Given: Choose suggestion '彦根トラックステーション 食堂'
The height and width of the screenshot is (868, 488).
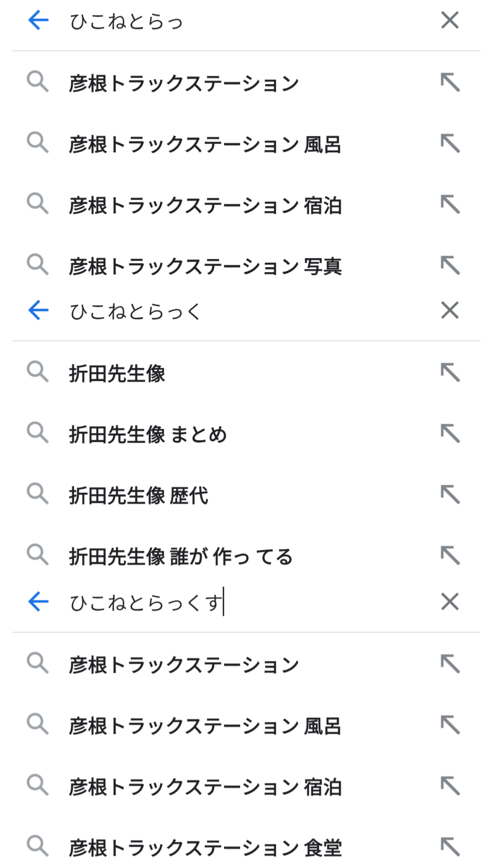Looking at the screenshot, I should click(x=205, y=847).
